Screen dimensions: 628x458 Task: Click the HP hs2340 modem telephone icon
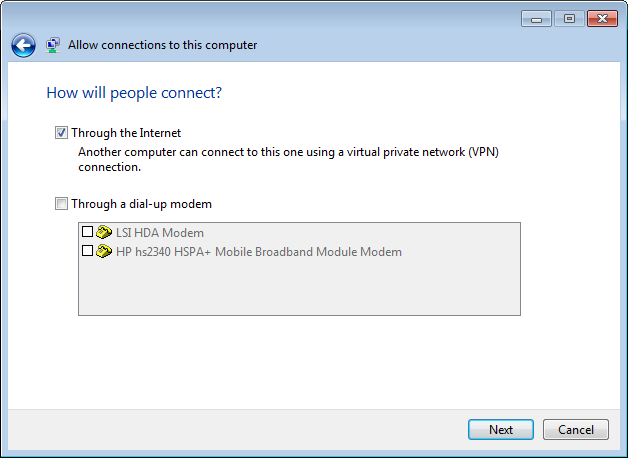104,251
